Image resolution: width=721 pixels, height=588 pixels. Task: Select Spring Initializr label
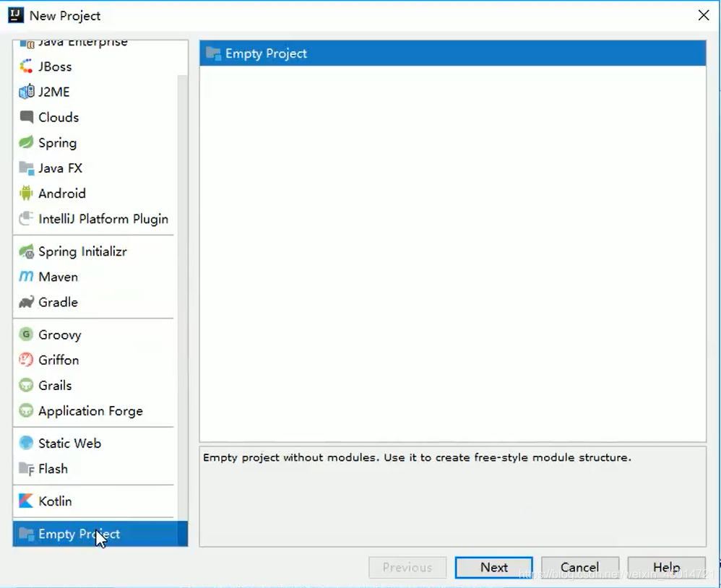(x=83, y=251)
